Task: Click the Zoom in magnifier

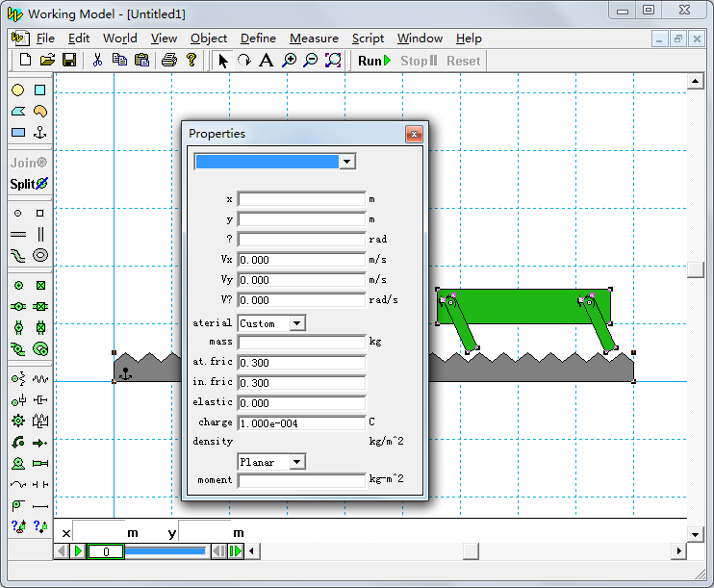Action: (289, 60)
